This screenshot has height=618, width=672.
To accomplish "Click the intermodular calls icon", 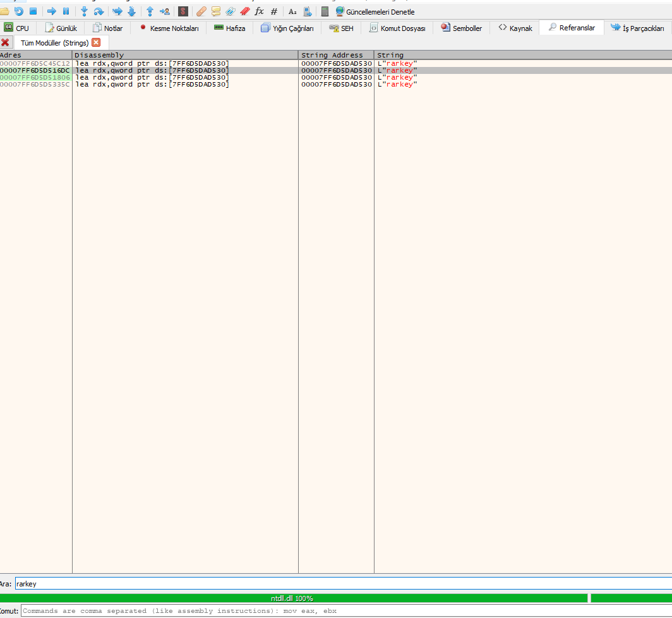I will click(308, 11).
